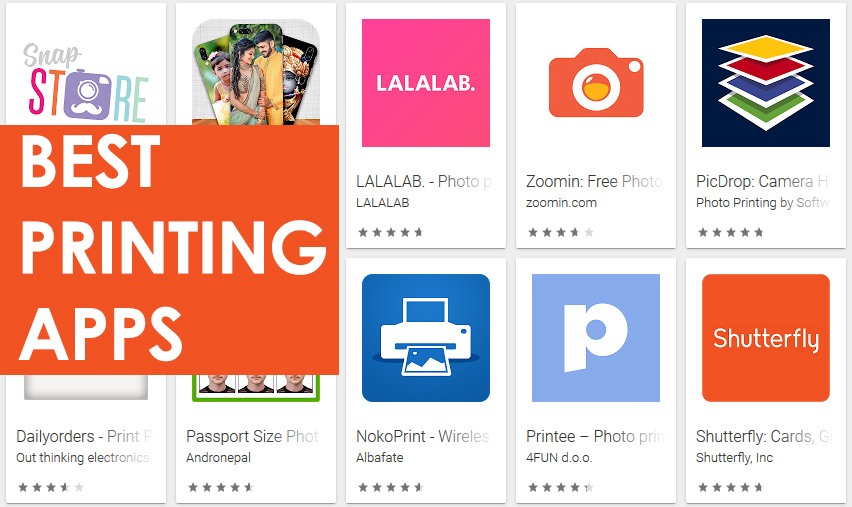Click the PicDrop: Camera title link
This screenshot has height=507, width=852.
pos(762,181)
